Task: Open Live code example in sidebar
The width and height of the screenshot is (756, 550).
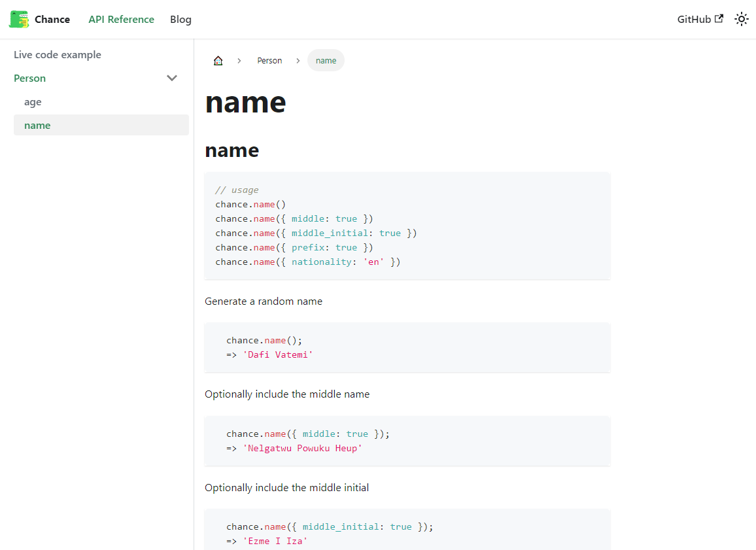Action: tap(58, 54)
